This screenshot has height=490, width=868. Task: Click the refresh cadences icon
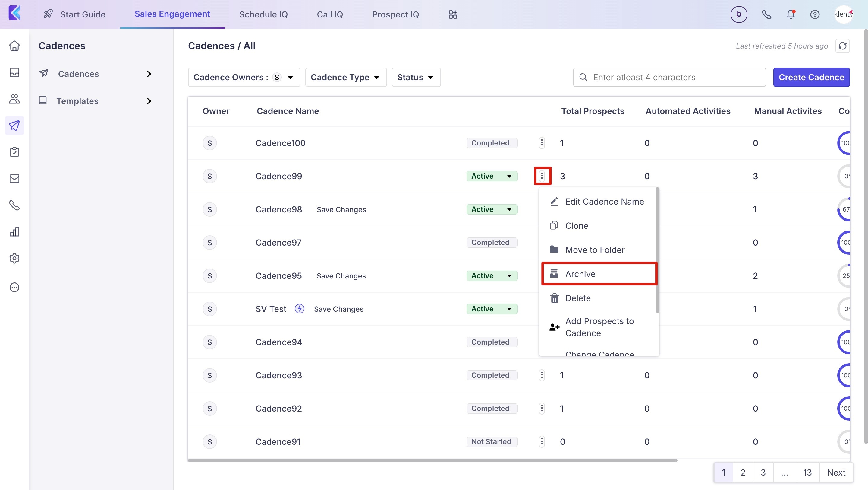pyautogui.click(x=842, y=46)
